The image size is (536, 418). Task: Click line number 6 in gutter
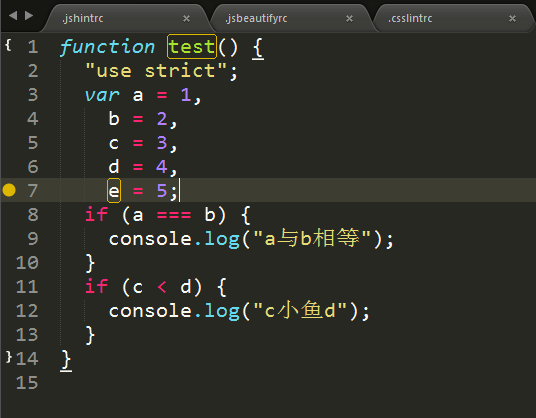point(33,166)
